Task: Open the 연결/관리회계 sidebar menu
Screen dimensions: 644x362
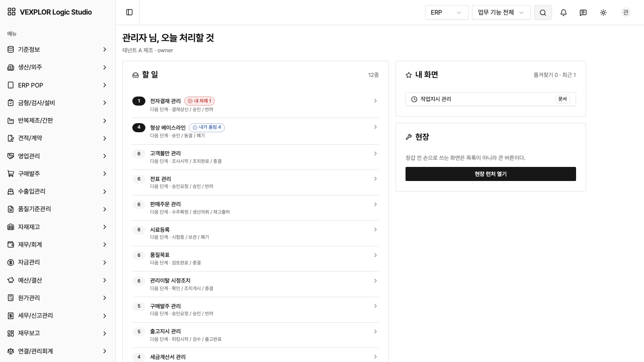Action: click(x=58, y=351)
